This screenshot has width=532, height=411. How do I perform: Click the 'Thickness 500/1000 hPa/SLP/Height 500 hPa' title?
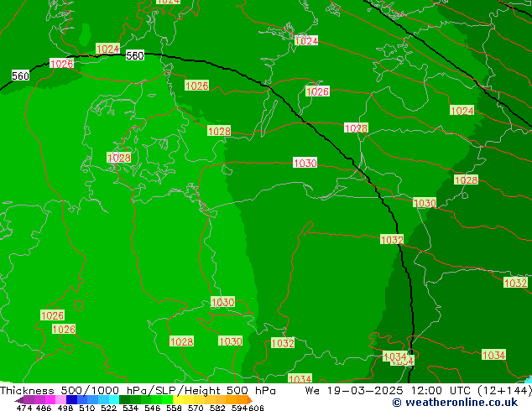[x=138, y=390]
